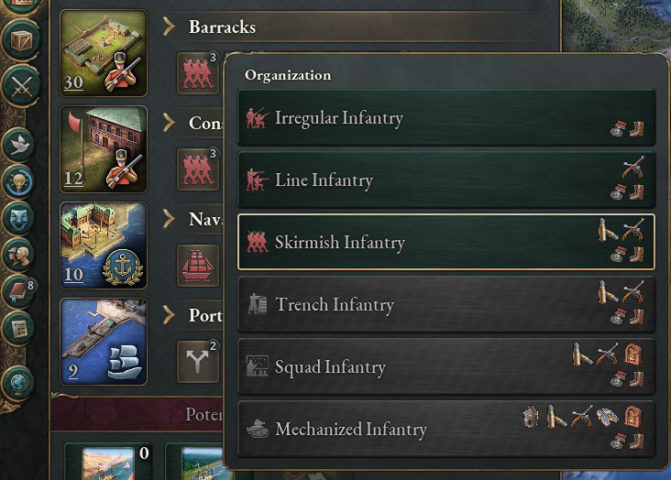
Task: Open the population heads sidebar icon
Action: tap(19, 255)
